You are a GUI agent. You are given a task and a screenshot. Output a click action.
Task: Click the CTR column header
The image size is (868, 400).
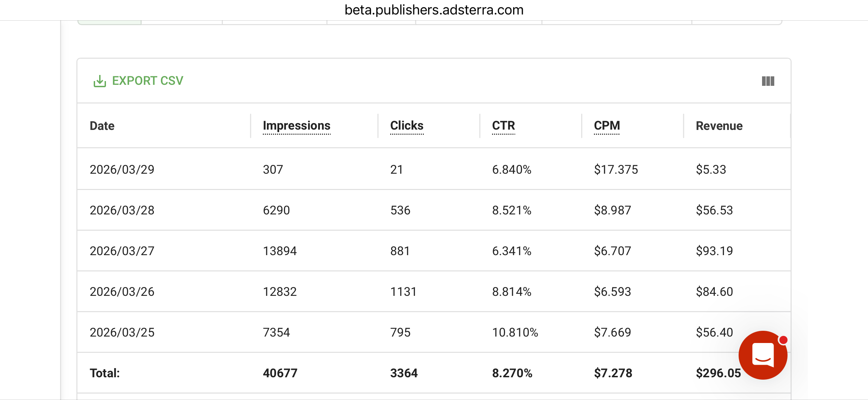pos(503,126)
